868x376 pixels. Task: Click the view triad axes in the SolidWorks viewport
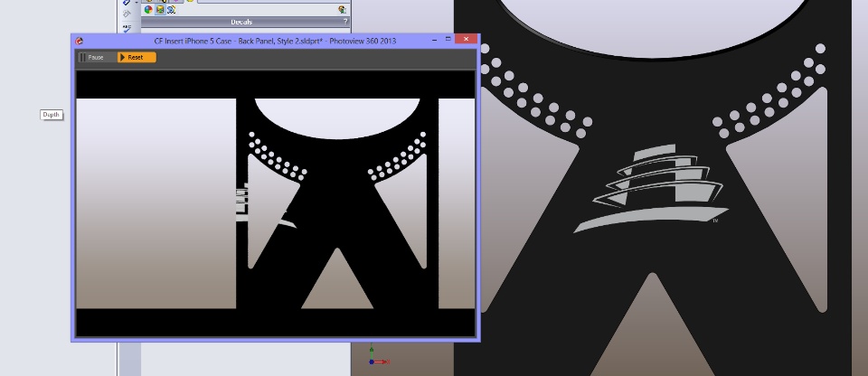(x=379, y=355)
